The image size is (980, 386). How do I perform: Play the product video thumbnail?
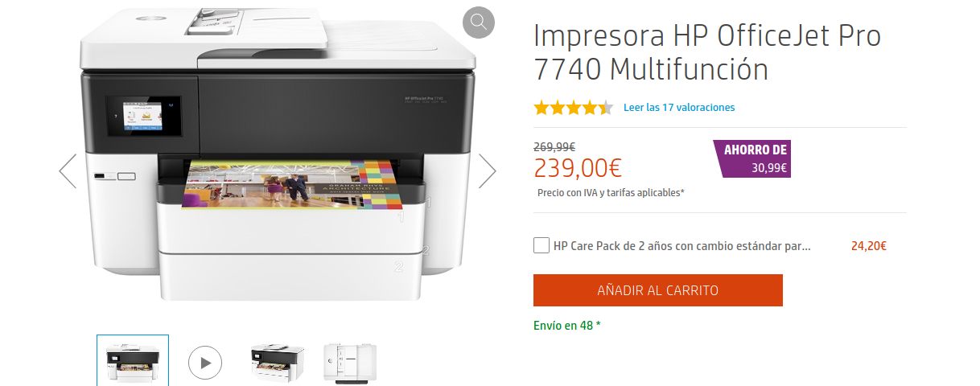pos(205,363)
